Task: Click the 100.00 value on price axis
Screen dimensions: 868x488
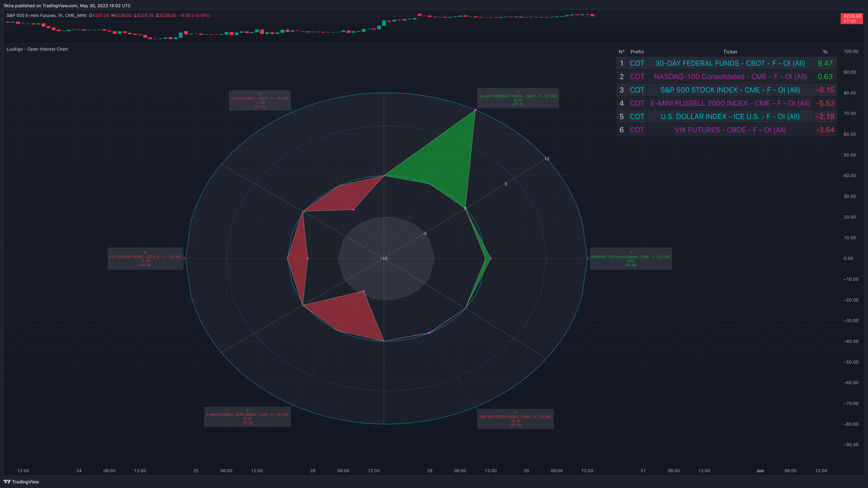Action: click(x=851, y=51)
